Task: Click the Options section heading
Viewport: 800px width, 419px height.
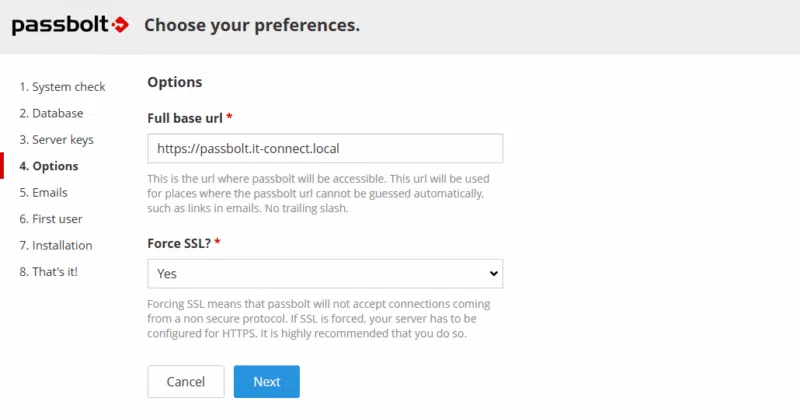Action: click(x=174, y=82)
